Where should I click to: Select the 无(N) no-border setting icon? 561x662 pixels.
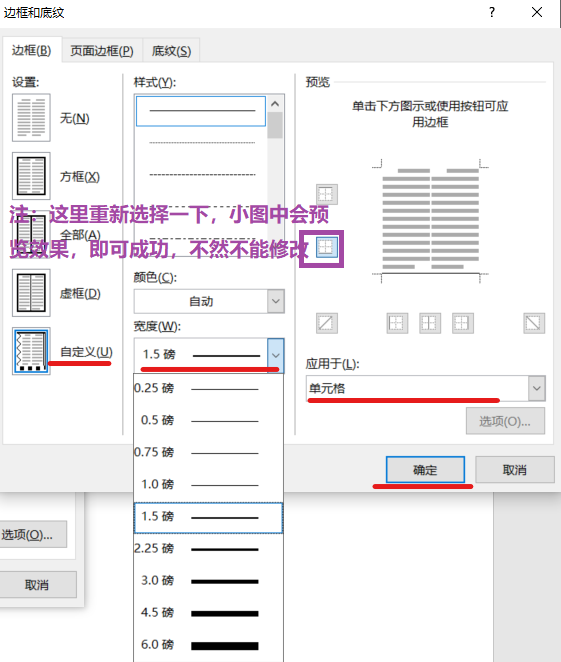pyautogui.click(x=31, y=118)
